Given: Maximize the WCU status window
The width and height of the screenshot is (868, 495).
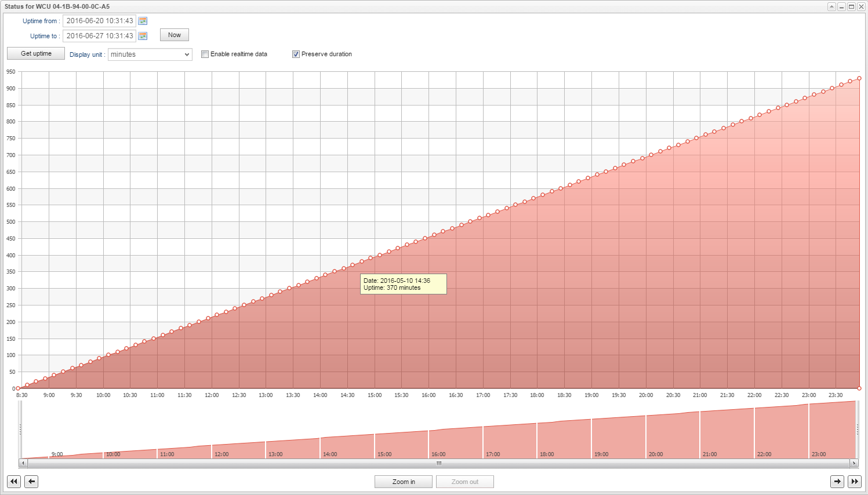Looking at the screenshot, I should click(851, 6).
